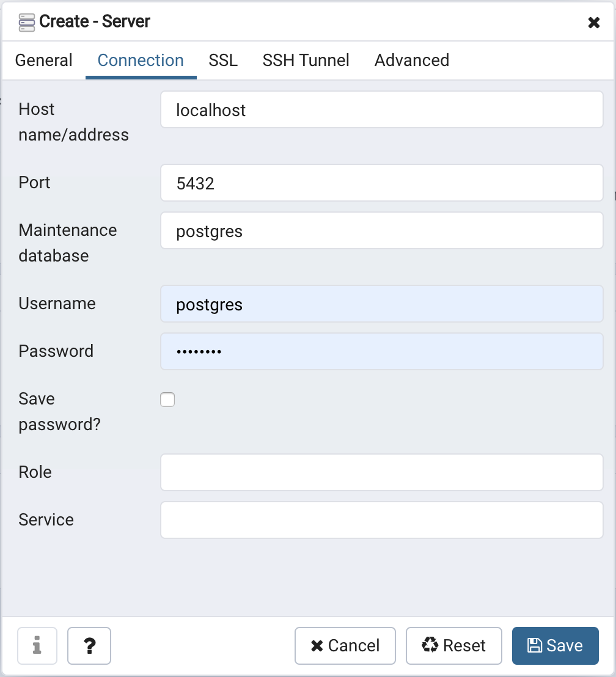Open help using the question mark icon

click(x=89, y=646)
